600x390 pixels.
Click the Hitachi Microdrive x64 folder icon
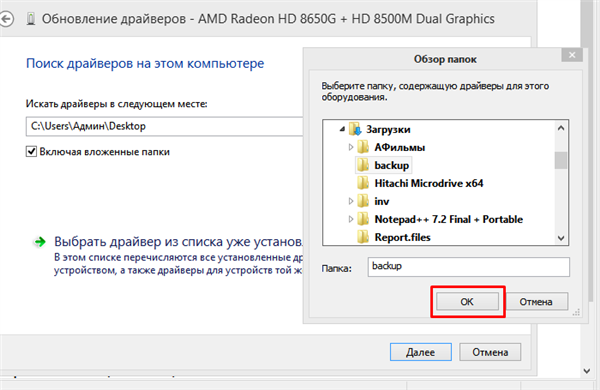[x=363, y=183]
